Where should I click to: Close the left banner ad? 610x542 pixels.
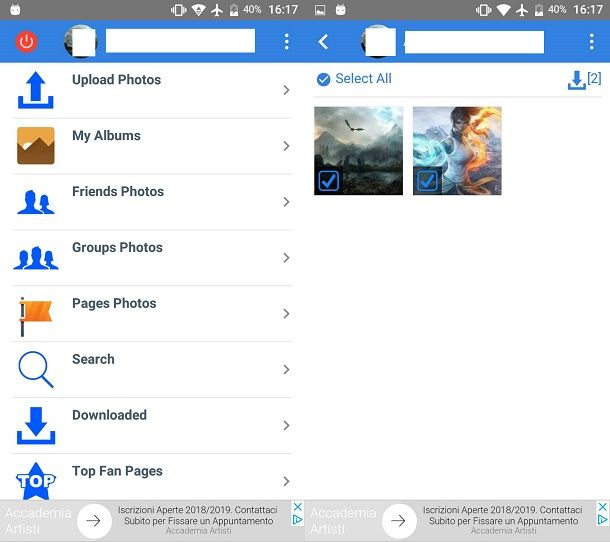tap(297, 507)
